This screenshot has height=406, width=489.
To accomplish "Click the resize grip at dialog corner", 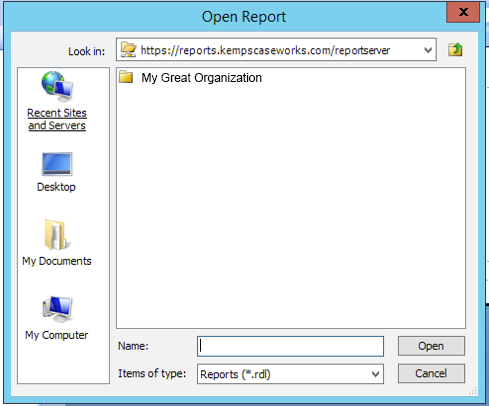I will pyautogui.click(x=472, y=390).
